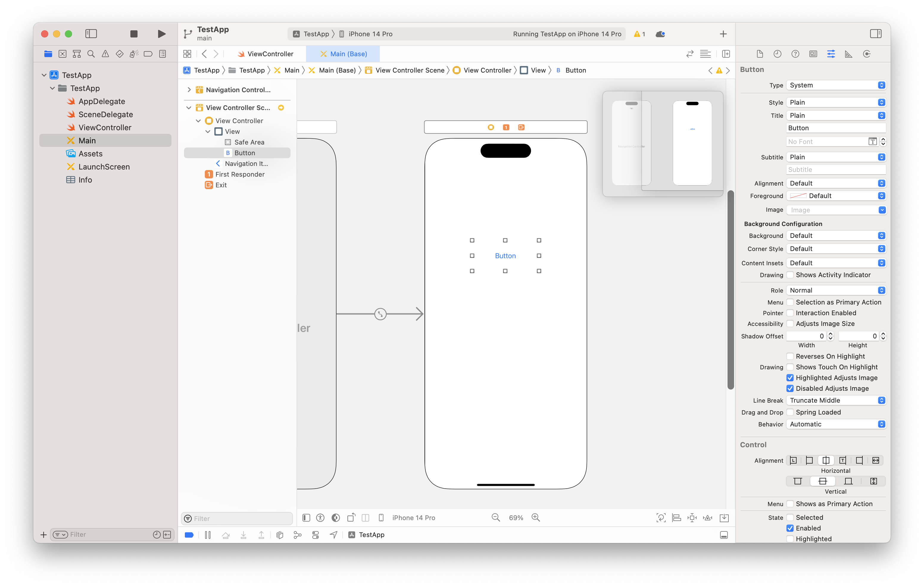
Task: Open the Size inspector ruler icon
Action: pos(848,54)
